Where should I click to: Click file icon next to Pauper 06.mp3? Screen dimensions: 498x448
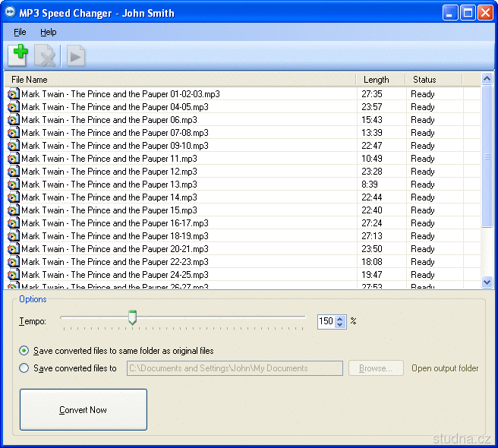13,120
